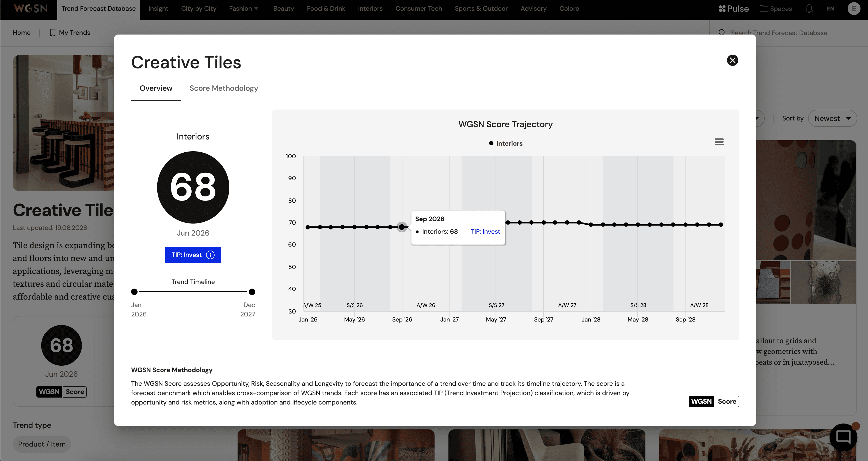Open the orange dots image thumbnail

coord(806,200)
